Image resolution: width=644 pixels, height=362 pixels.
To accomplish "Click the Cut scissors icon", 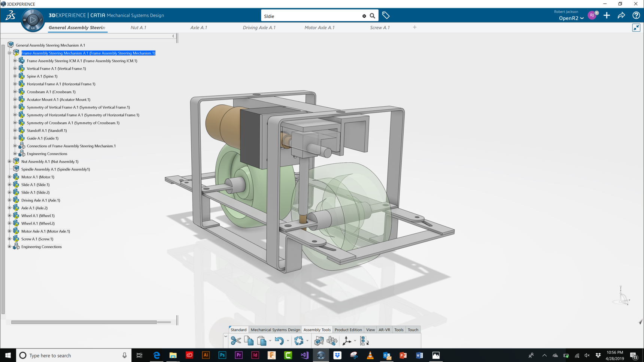I will pyautogui.click(x=236, y=341).
